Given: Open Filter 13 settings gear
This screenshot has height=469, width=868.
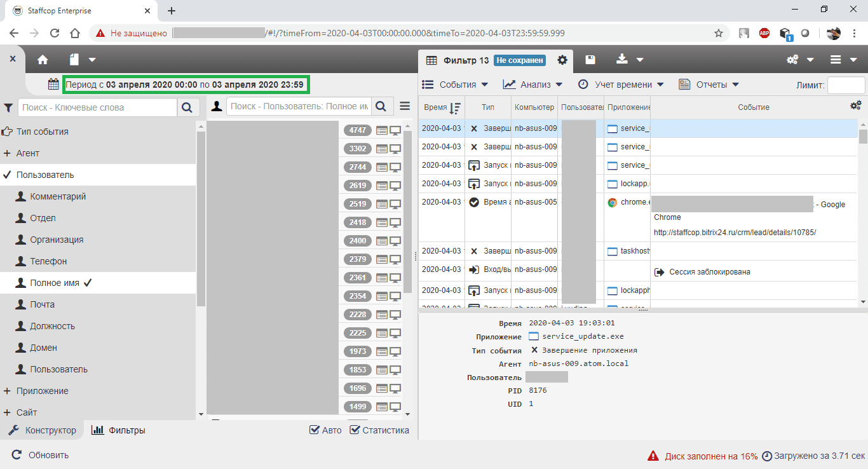Looking at the screenshot, I should pos(562,60).
